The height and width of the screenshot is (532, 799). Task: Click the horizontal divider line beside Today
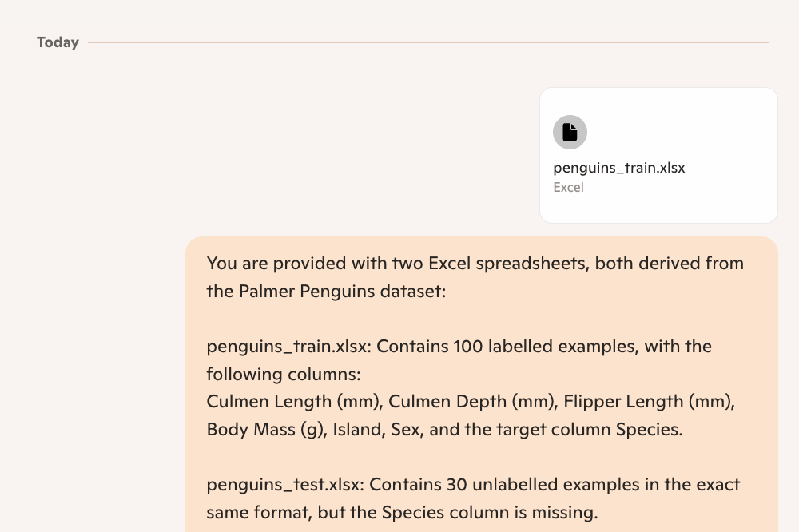(428, 43)
